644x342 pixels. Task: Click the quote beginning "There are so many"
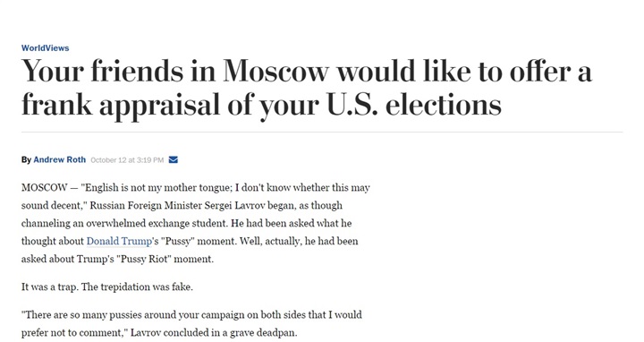(191, 323)
